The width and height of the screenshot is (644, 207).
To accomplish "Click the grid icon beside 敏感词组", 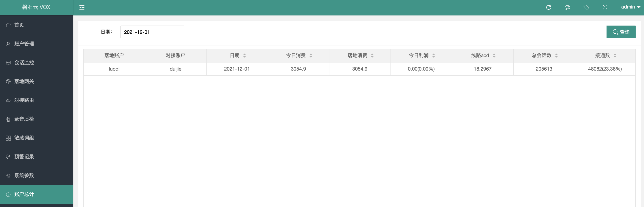I will pos(8,138).
